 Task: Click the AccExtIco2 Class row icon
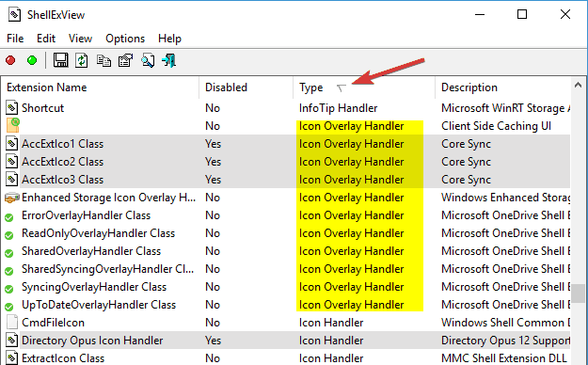[x=11, y=162]
